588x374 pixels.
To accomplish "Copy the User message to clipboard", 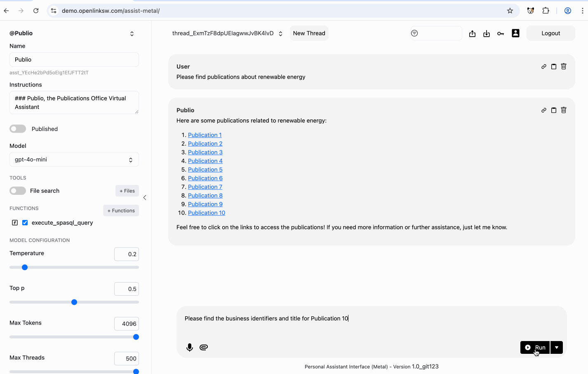I will 554,66.
